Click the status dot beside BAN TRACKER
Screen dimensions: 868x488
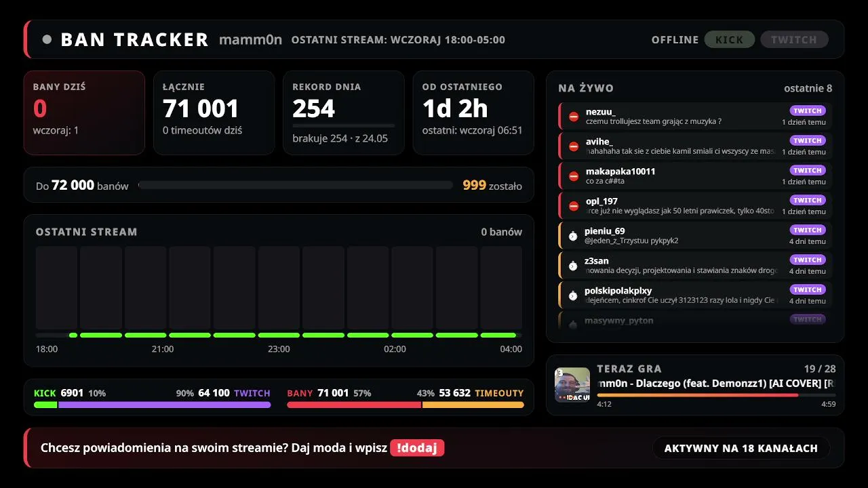click(47, 39)
